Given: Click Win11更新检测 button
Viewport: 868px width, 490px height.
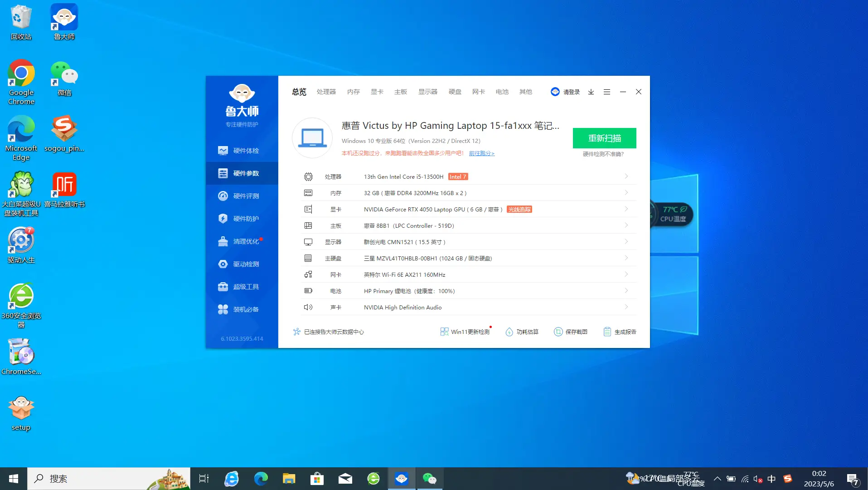Looking at the screenshot, I should pos(465,332).
